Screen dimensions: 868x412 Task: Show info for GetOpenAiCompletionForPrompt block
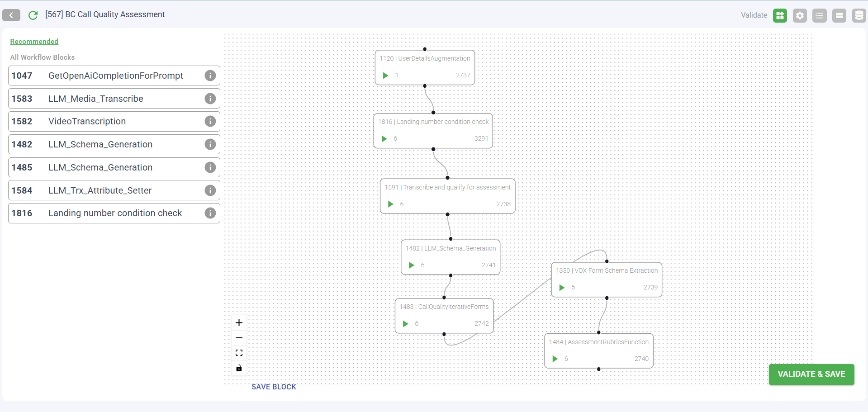coord(210,76)
